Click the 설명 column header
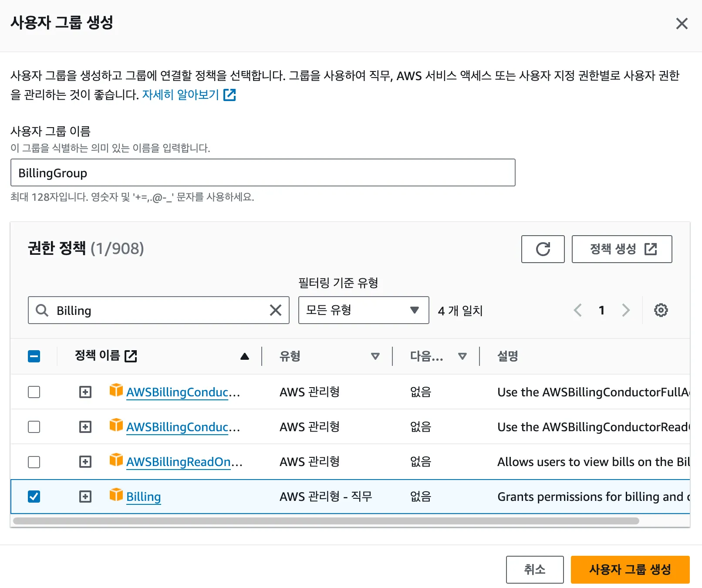 click(508, 356)
